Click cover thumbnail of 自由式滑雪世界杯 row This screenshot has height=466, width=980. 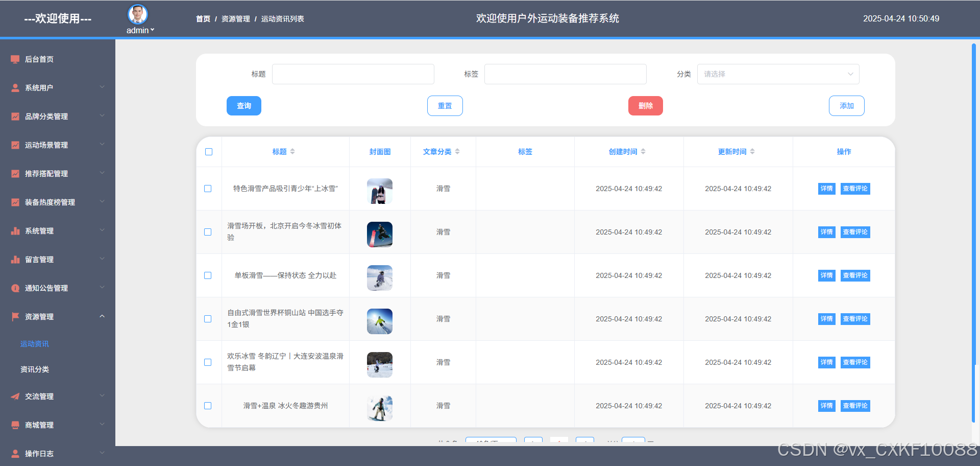click(x=380, y=321)
